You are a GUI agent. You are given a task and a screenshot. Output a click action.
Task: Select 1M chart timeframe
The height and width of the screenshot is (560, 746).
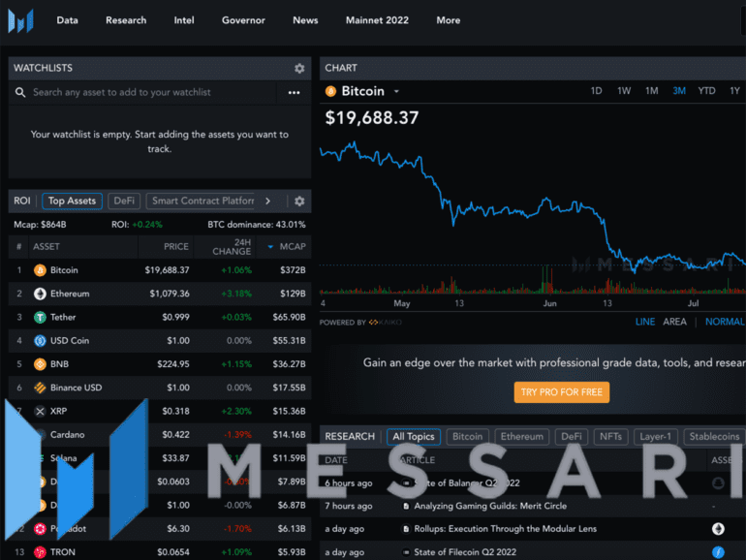(651, 91)
